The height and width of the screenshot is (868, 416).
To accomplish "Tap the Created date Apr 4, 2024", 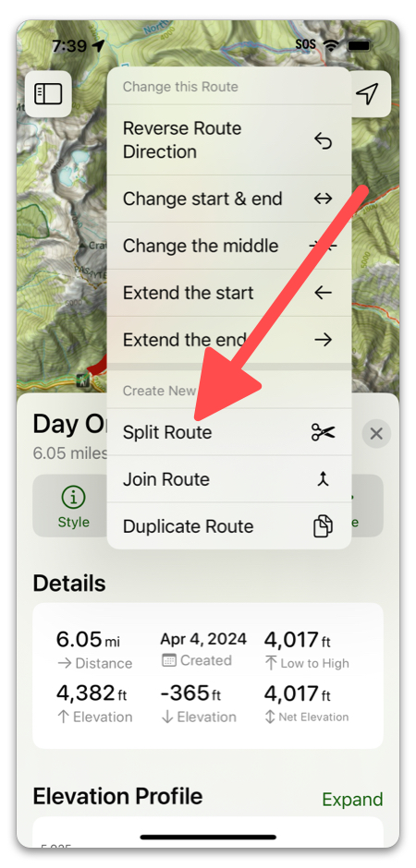I will [203, 639].
